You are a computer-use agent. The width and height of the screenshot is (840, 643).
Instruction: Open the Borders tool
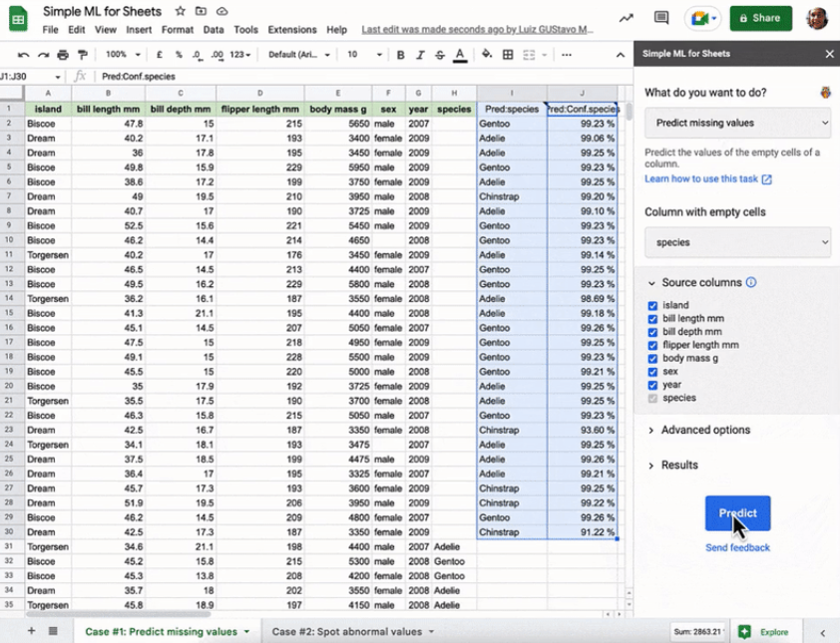508,55
